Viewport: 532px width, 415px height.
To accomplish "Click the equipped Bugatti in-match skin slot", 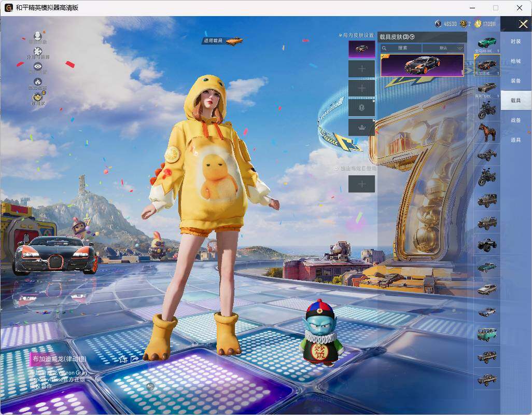I will 362,49.
